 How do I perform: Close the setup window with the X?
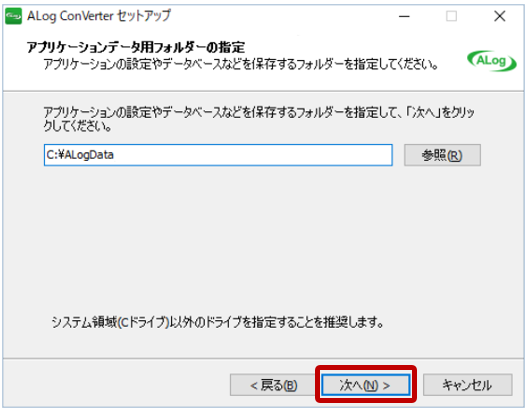499,16
